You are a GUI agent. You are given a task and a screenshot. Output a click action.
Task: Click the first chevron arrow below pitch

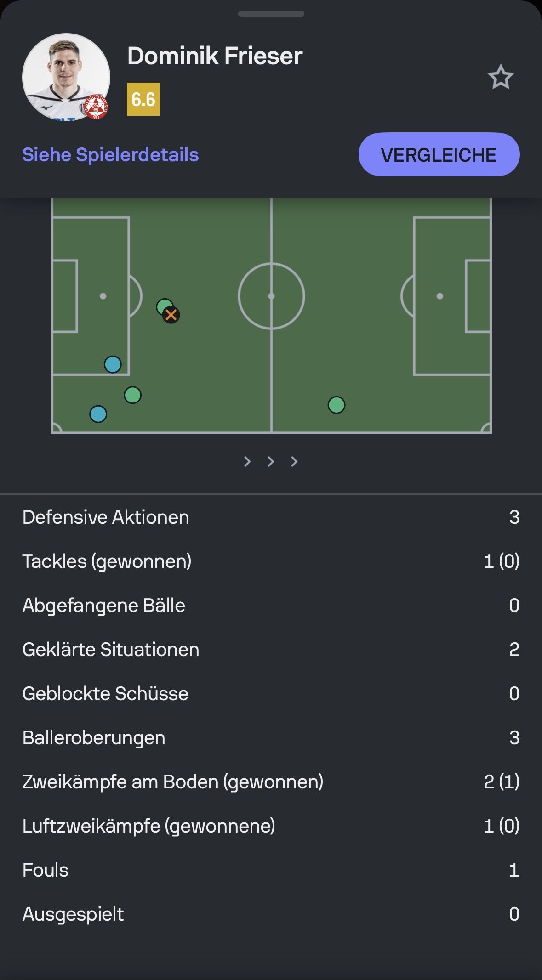pos(247,461)
